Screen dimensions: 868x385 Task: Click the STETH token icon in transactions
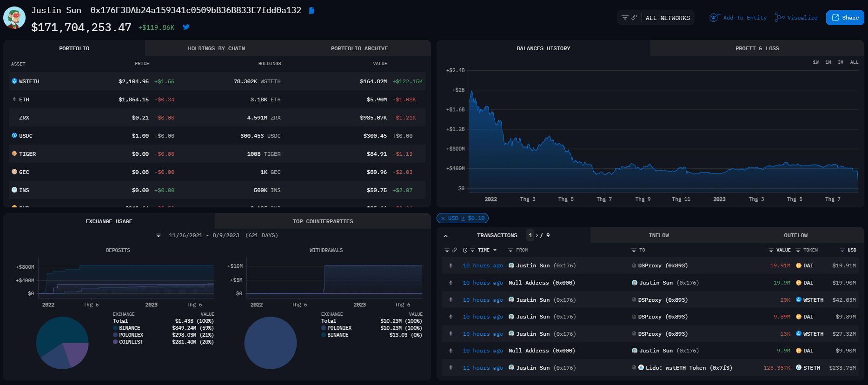pyautogui.click(x=798, y=367)
